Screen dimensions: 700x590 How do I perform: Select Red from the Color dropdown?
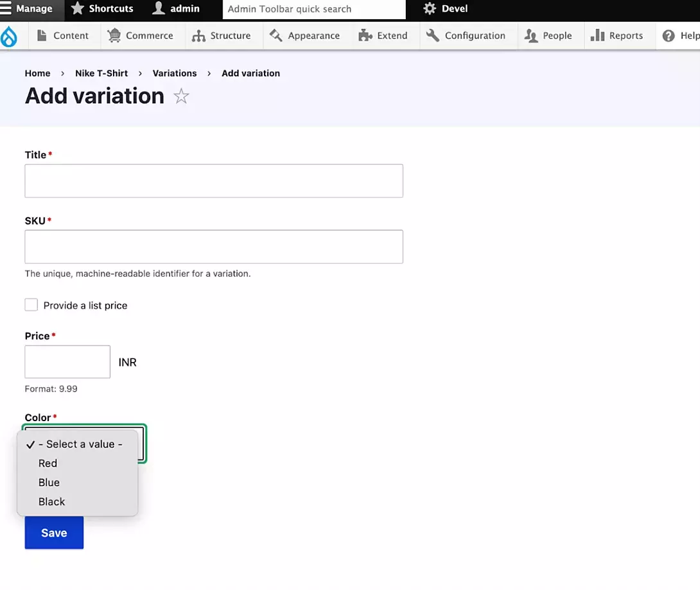click(x=48, y=463)
